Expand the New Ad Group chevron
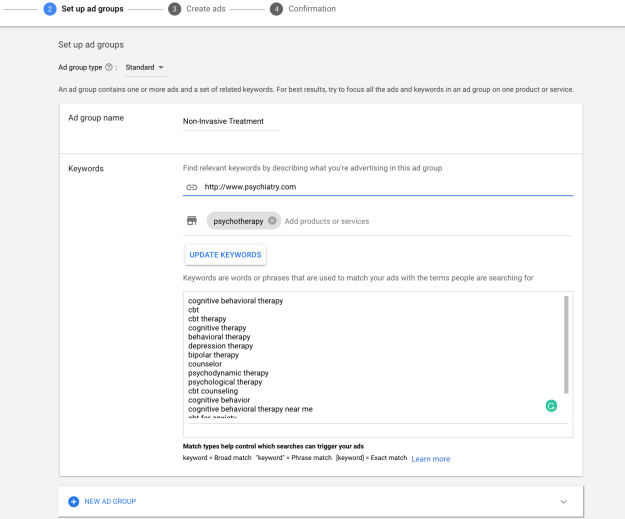 coord(564,501)
